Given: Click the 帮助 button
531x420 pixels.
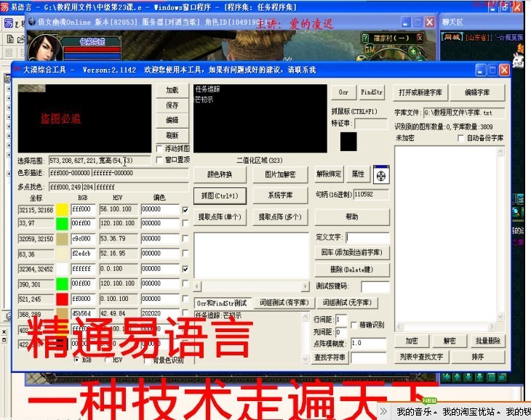Looking at the screenshot, I should point(352,217).
